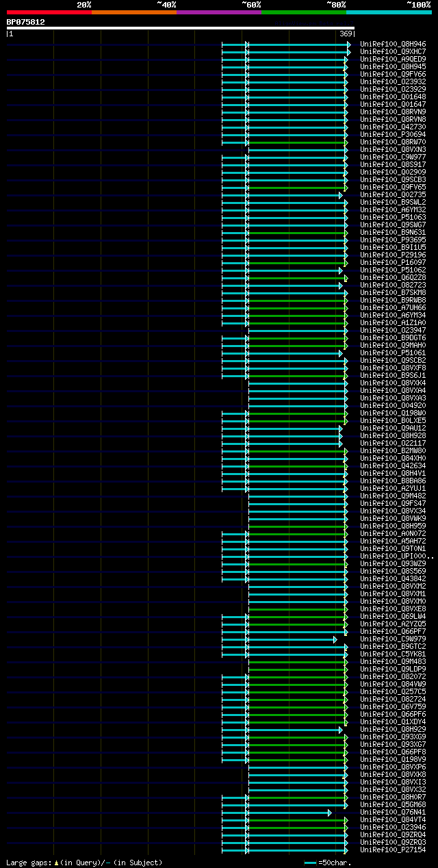Select the UniRef100_P27154 label
The height and width of the screenshot is (868, 438).
[394, 850]
